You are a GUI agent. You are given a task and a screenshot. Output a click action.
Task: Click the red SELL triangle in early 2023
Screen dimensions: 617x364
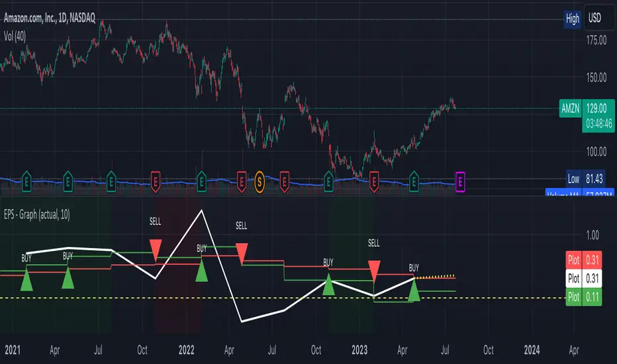[x=374, y=271]
